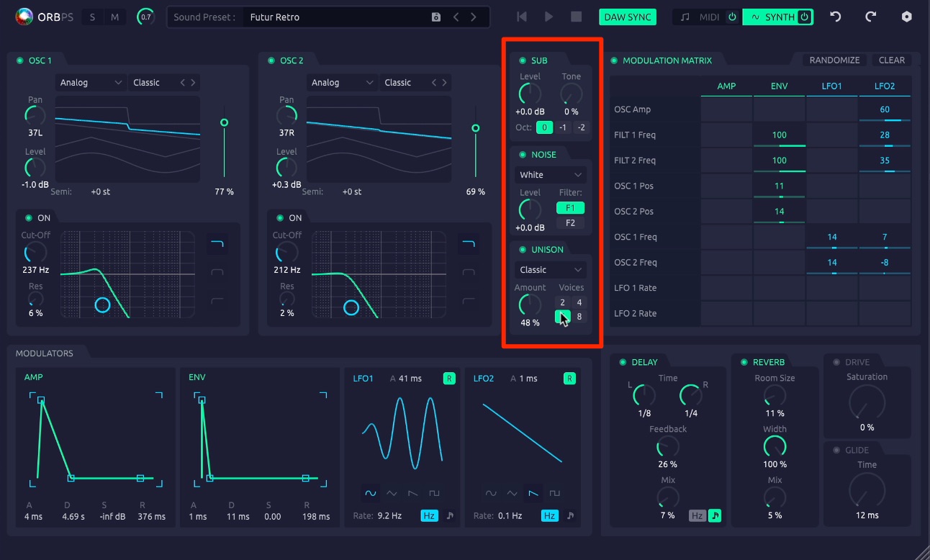
Task: Choose low-pass filter shape in OSC 1
Action: 217,245
